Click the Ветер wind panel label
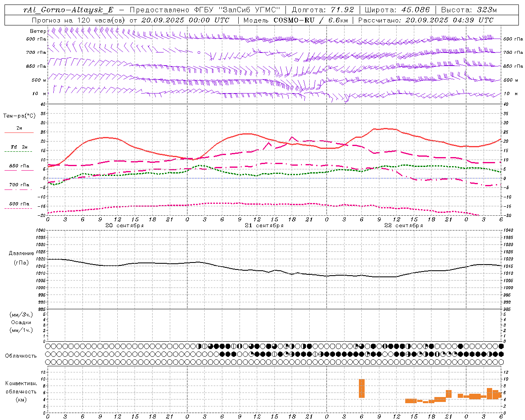This screenshot has height=420, width=525. point(38,31)
